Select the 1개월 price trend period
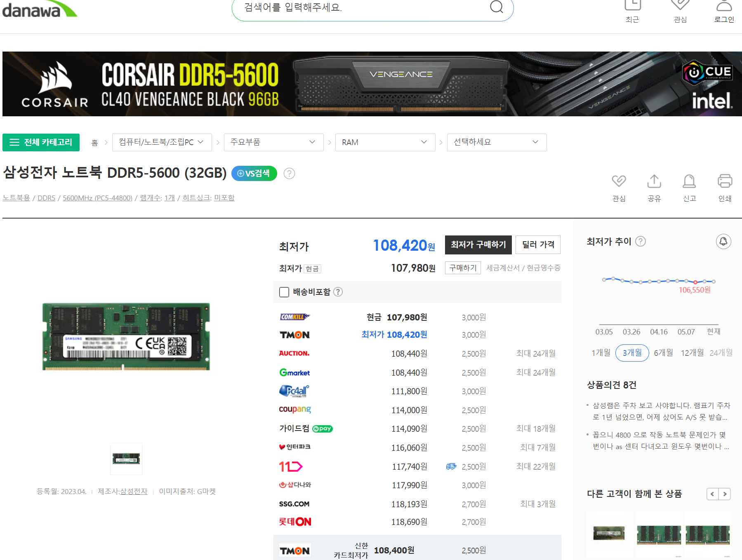This screenshot has height=560, width=742. point(601,353)
